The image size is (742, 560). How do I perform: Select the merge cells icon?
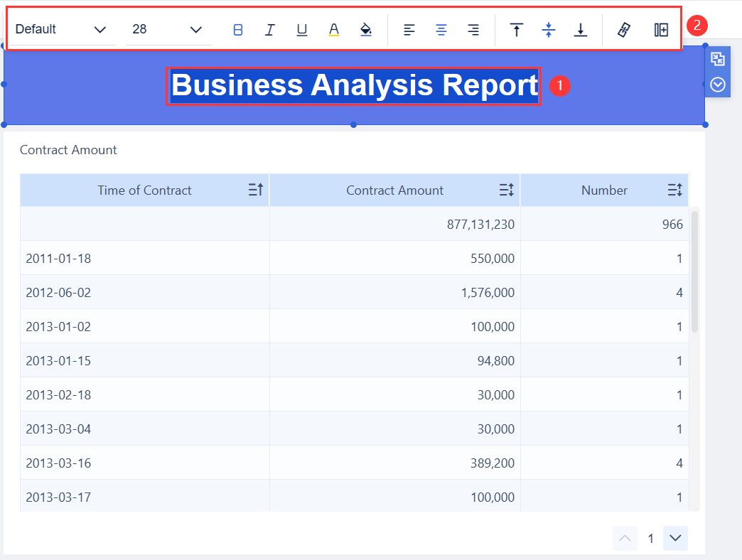tap(661, 29)
